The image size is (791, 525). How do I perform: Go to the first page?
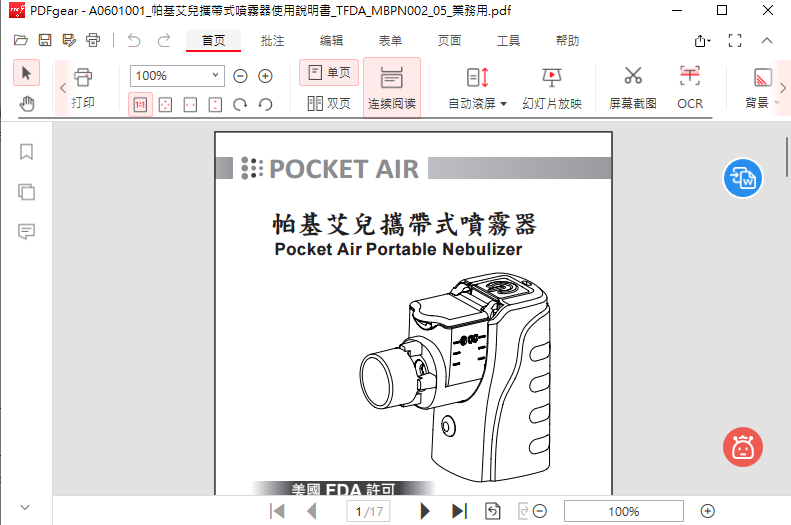coord(277,511)
